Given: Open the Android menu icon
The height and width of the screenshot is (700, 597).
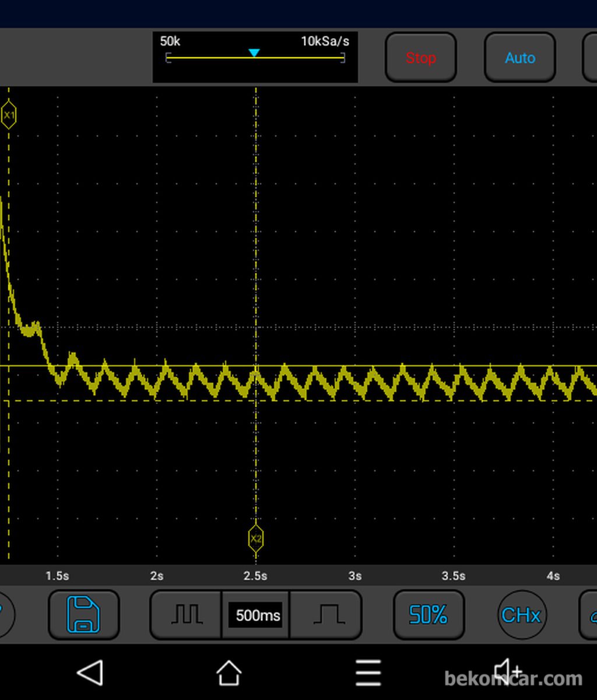Looking at the screenshot, I should pos(368,673).
